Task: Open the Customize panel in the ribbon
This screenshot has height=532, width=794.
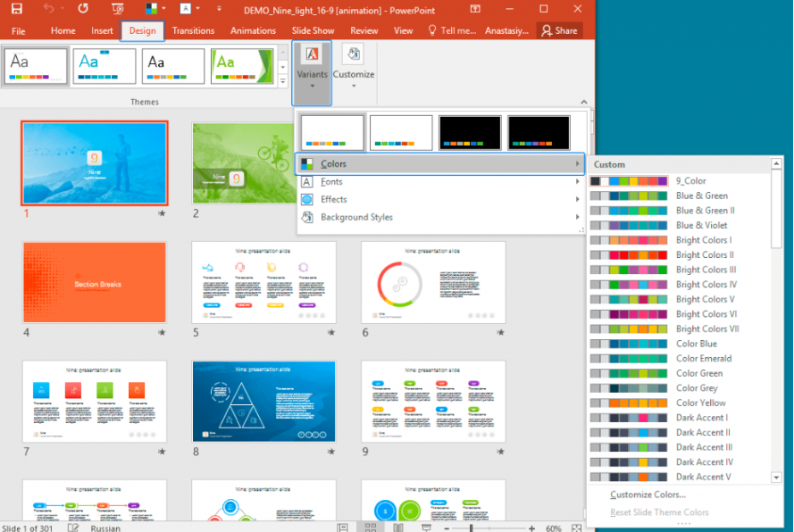Action: (x=354, y=71)
